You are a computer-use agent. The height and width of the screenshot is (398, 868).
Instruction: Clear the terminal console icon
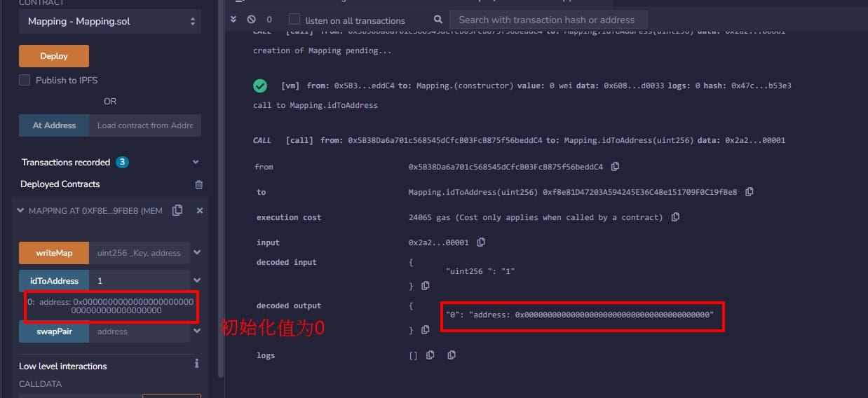251,20
